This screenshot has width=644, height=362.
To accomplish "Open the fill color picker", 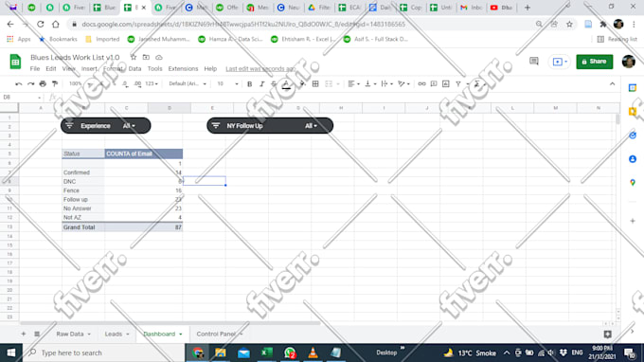I will [x=302, y=83].
